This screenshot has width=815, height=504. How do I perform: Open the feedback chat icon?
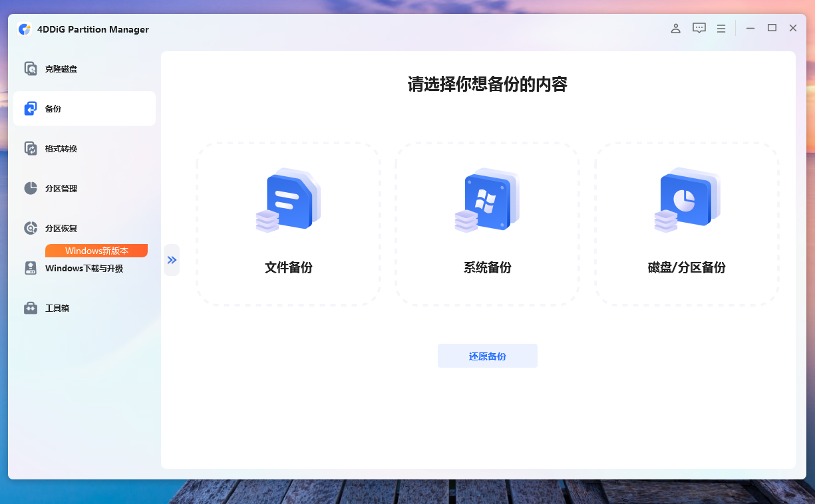[x=699, y=28]
